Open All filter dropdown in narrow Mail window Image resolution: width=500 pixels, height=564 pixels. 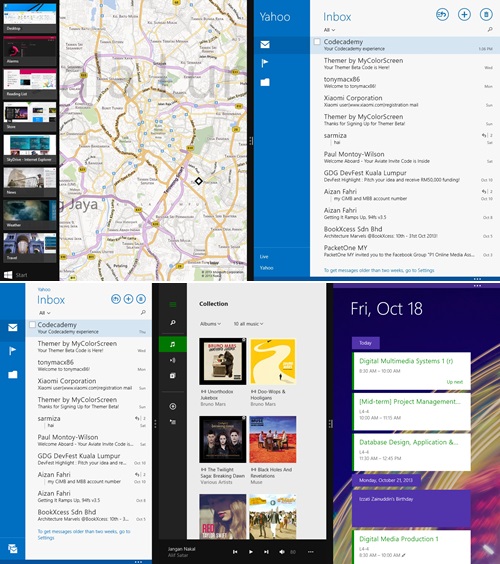(x=45, y=313)
